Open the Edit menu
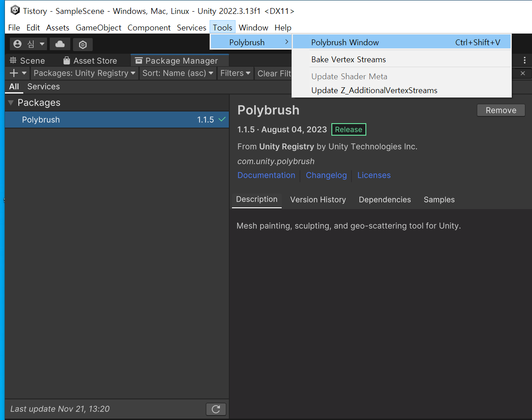532x420 pixels. click(x=33, y=27)
